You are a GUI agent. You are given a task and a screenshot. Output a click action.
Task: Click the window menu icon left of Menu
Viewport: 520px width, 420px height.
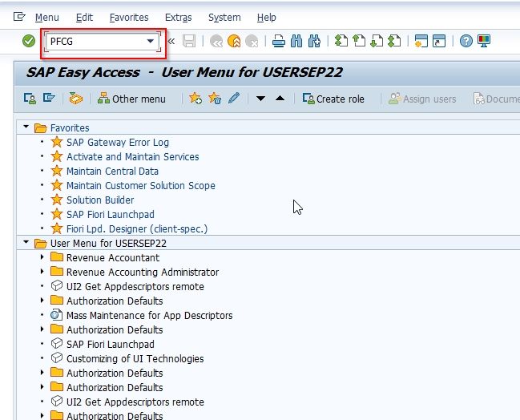pos(19,17)
